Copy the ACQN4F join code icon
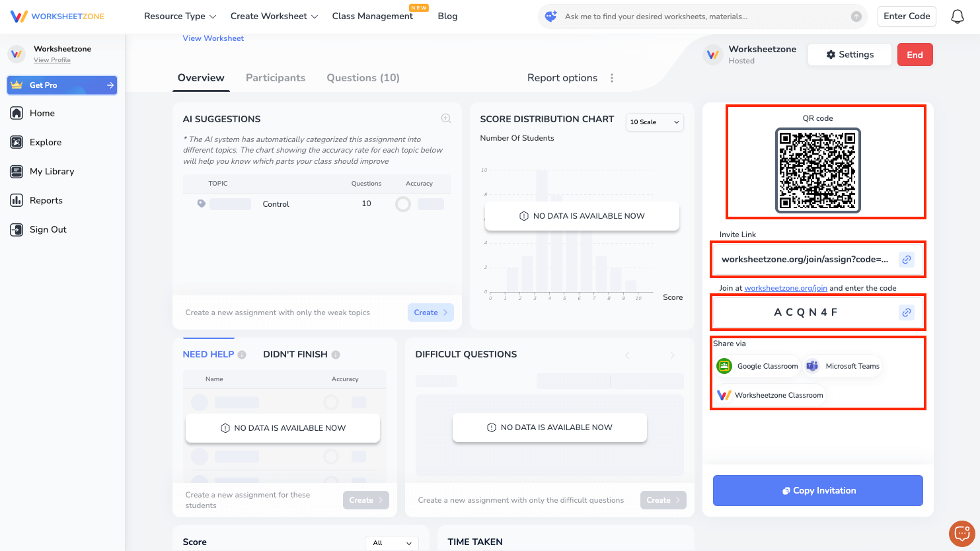This screenshot has height=551, width=980. 907,312
